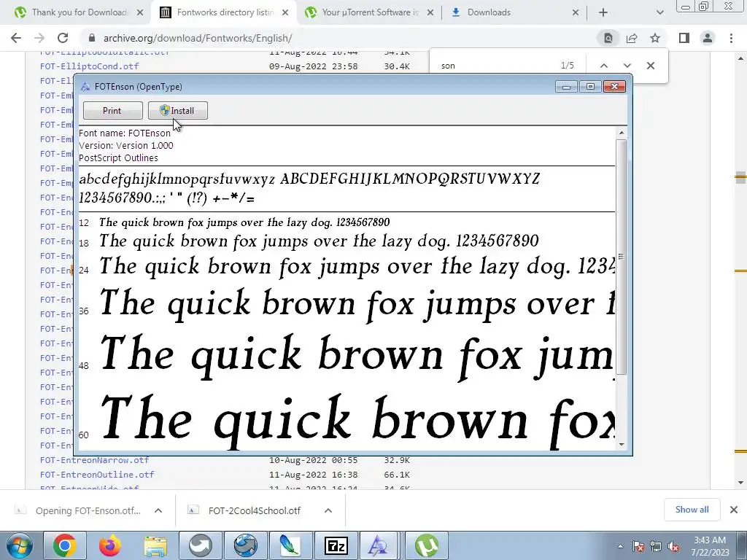The image size is (747, 560).
Task: Close the Downloads tab
Action: pyautogui.click(x=576, y=13)
